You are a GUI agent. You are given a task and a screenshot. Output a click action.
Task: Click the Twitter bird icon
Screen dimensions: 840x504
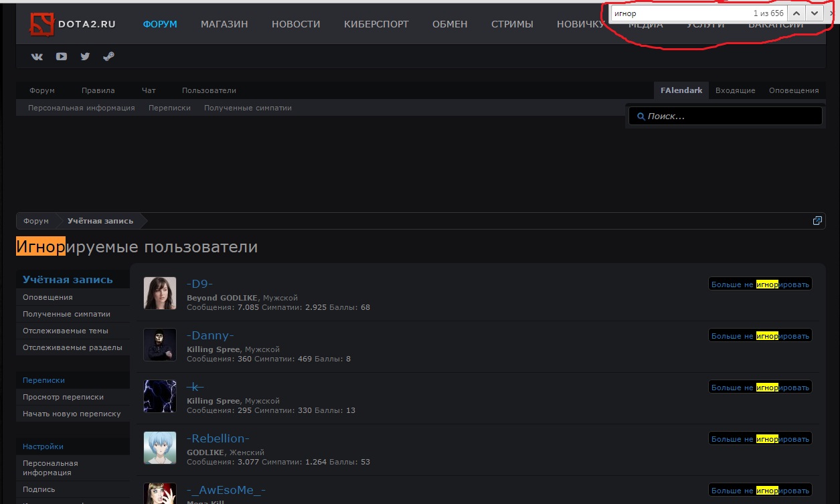click(x=85, y=57)
